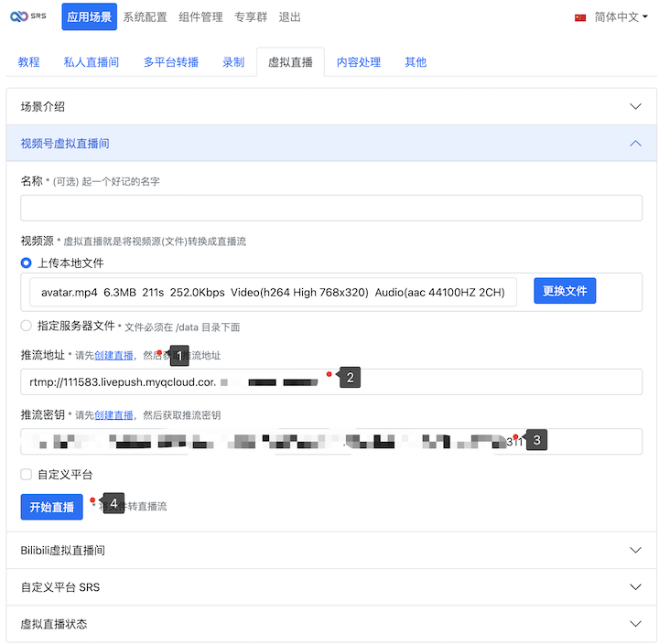This screenshot has width=659, height=644.
Task: Select the 上传本地文件 radio button
Action: tap(27, 263)
